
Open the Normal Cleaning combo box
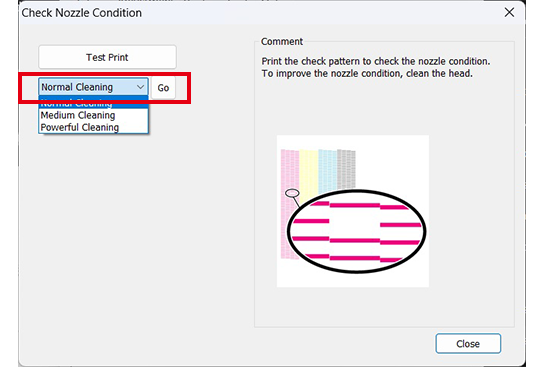tap(93, 87)
